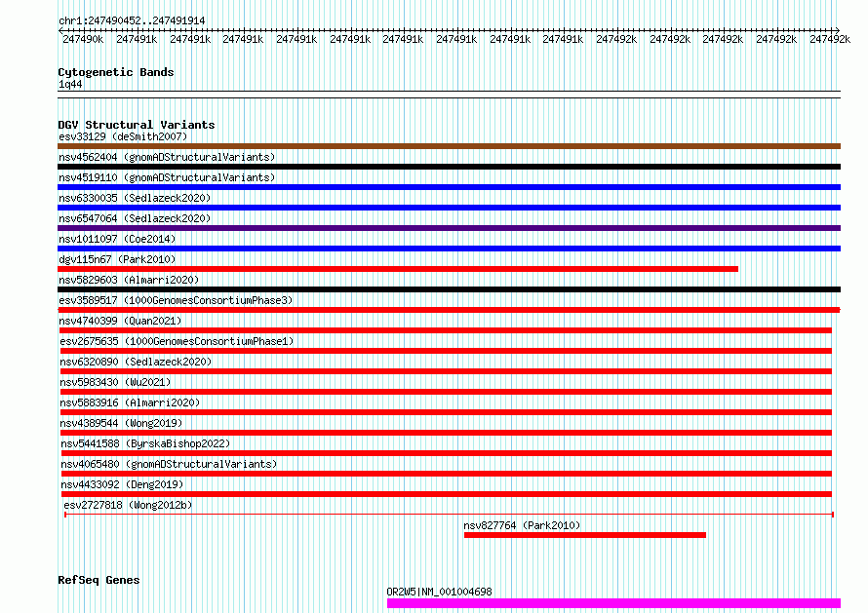Select nsv5441588 (ByrskaBishop2022) label

coord(145,443)
